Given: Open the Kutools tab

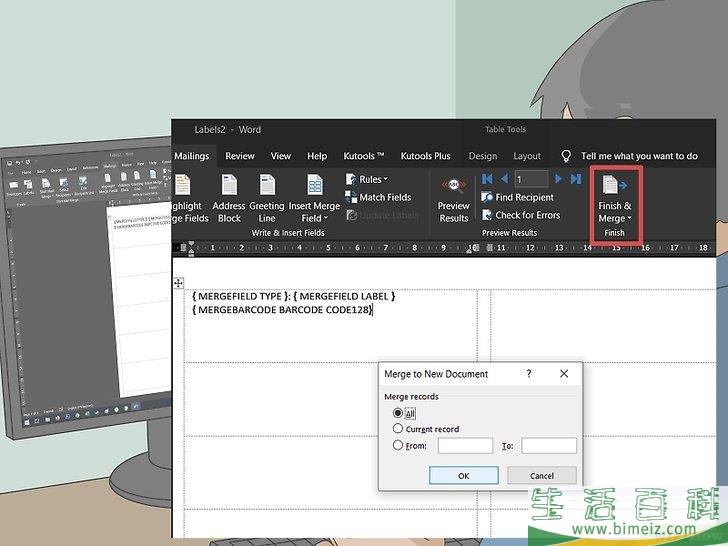Looking at the screenshot, I should click(x=364, y=156).
